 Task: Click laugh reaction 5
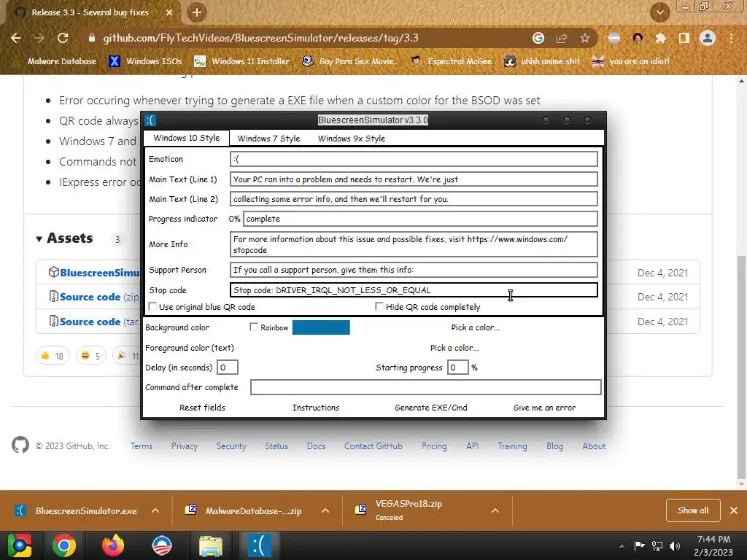tap(90, 356)
